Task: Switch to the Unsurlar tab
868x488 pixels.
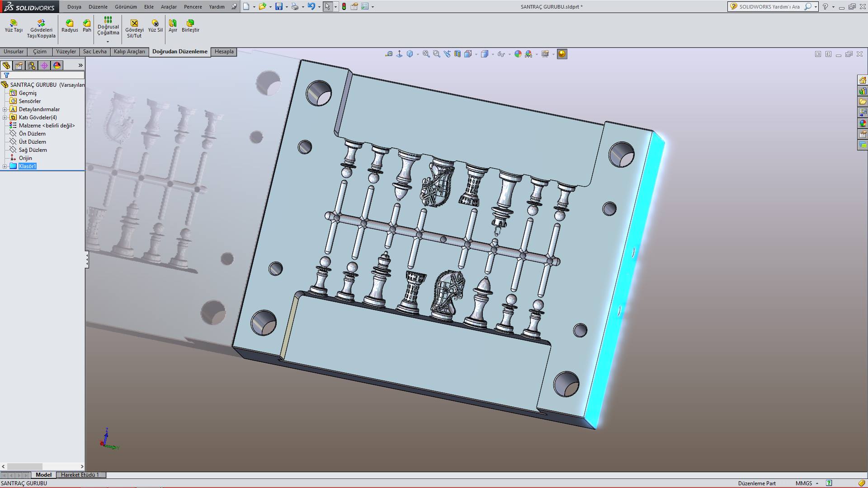Action: [14, 52]
